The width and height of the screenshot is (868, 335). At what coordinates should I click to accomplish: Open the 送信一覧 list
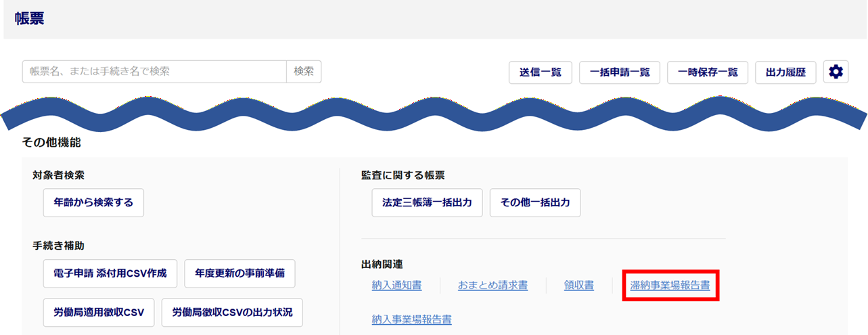(x=541, y=72)
